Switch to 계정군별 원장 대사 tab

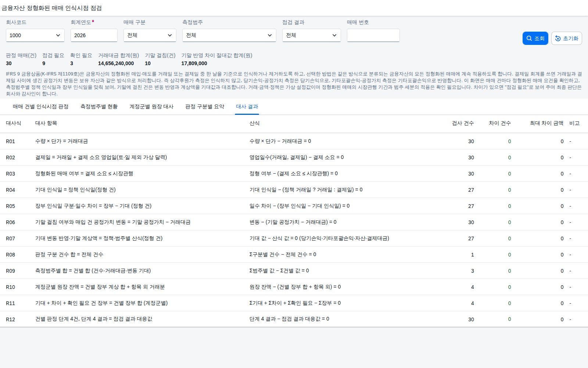[x=151, y=107]
